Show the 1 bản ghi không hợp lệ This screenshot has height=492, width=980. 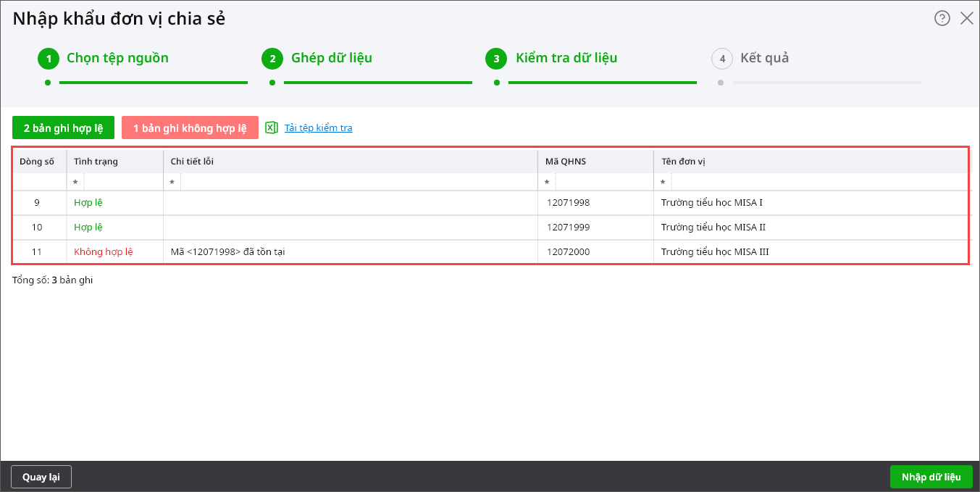tap(190, 128)
